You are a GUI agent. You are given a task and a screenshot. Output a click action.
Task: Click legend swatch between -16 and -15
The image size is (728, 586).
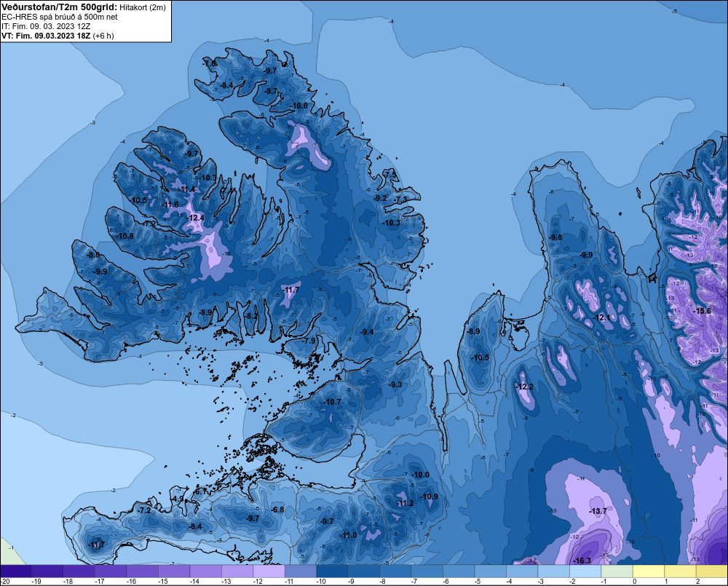[143, 571]
